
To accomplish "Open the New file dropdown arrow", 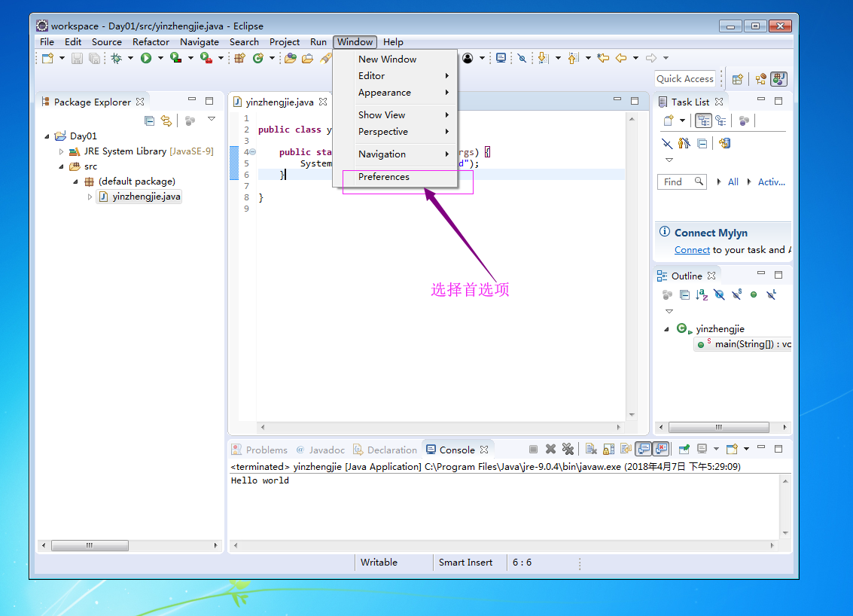I will (x=62, y=58).
